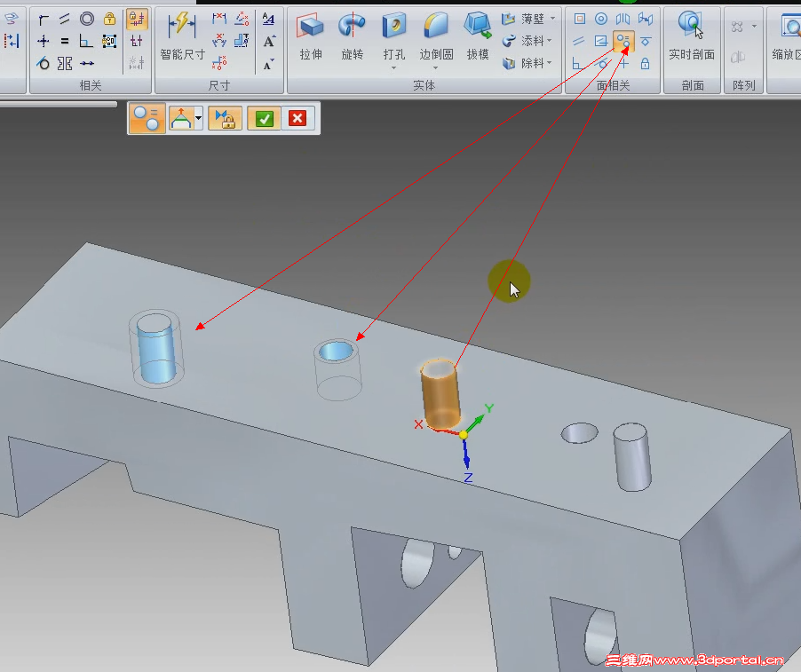This screenshot has height=672, width=801.
Task: Select Concentric face relate icon
Action: tap(601, 20)
